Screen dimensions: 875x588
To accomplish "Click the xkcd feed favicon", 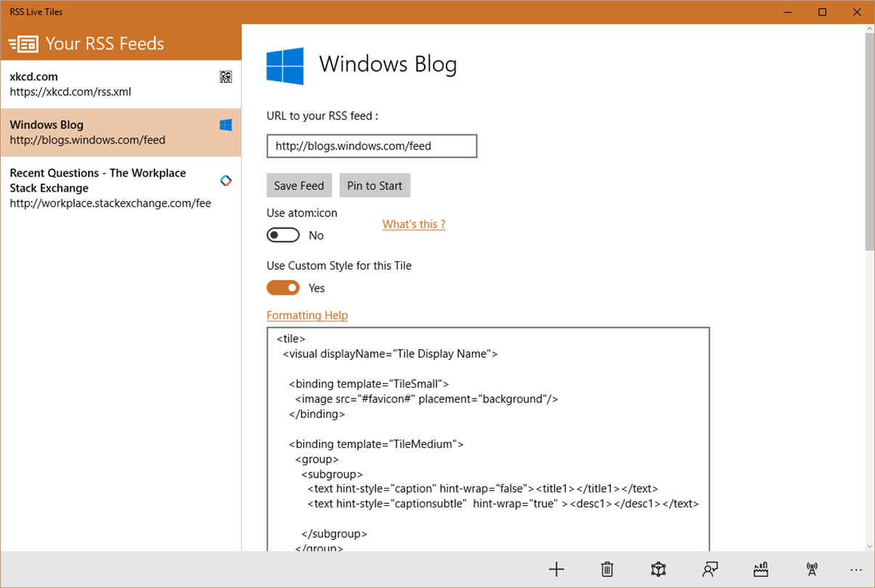I will click(226, 77).
